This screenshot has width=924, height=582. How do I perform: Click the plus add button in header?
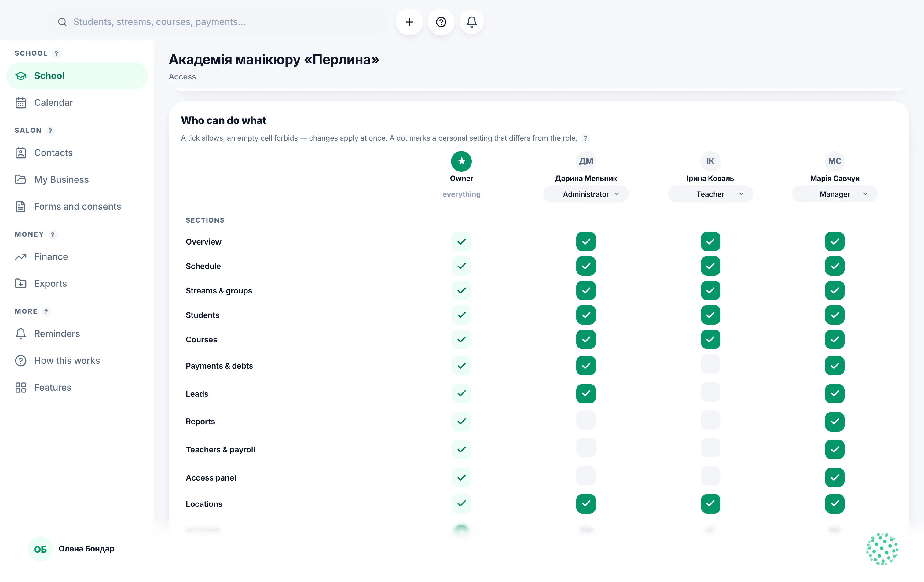click(x=409, y=22)
